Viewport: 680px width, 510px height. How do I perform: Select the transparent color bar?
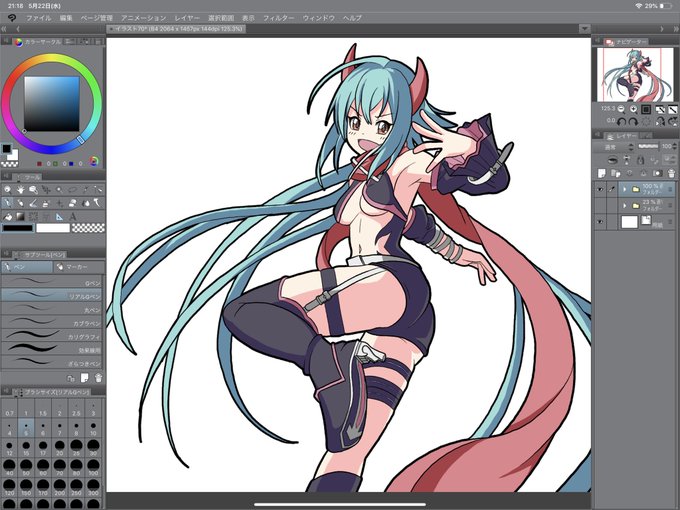pyautogui.click(x=88, y=228)
